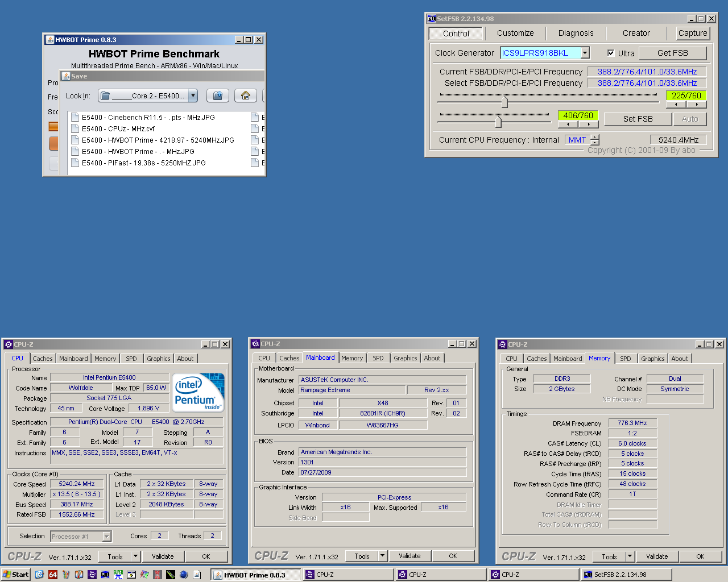The image size is (728, 582).
Task: Go up one folder level in Save dialog
Action: (x=217, y=95)
